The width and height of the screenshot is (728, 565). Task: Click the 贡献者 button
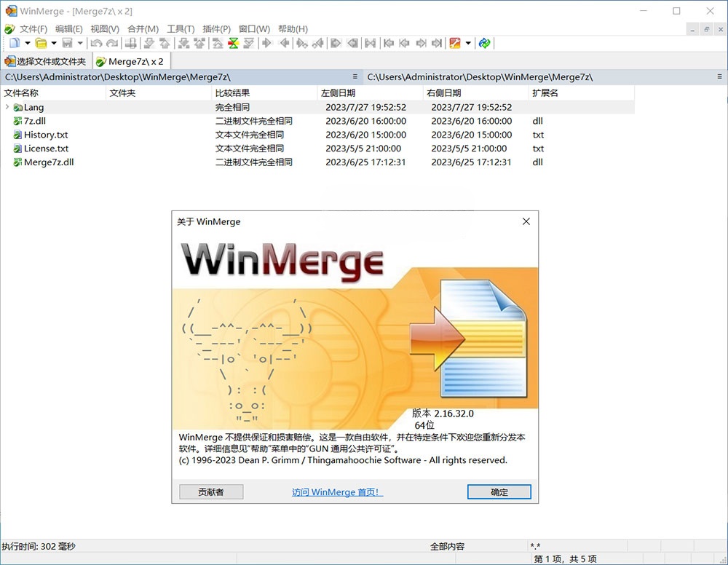point(211,491)
